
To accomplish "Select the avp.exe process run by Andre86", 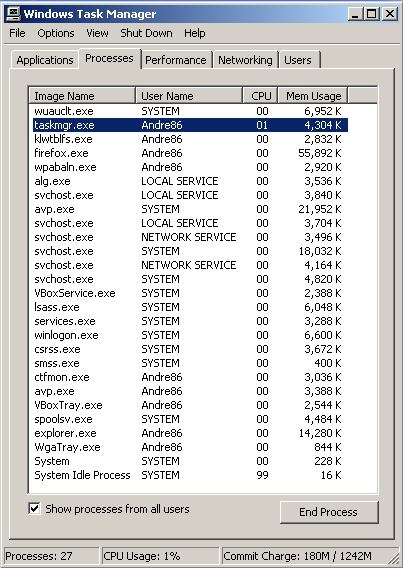I will pos(190,391).
